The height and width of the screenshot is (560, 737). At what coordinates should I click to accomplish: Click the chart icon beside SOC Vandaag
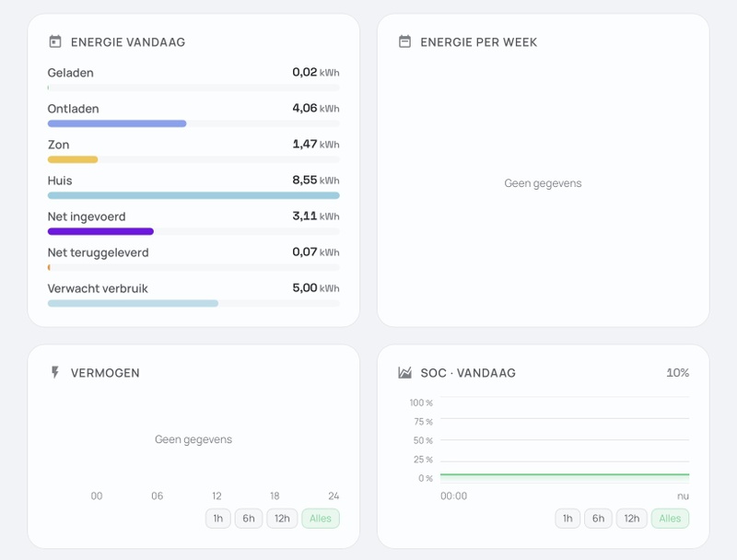pos(404,372)
